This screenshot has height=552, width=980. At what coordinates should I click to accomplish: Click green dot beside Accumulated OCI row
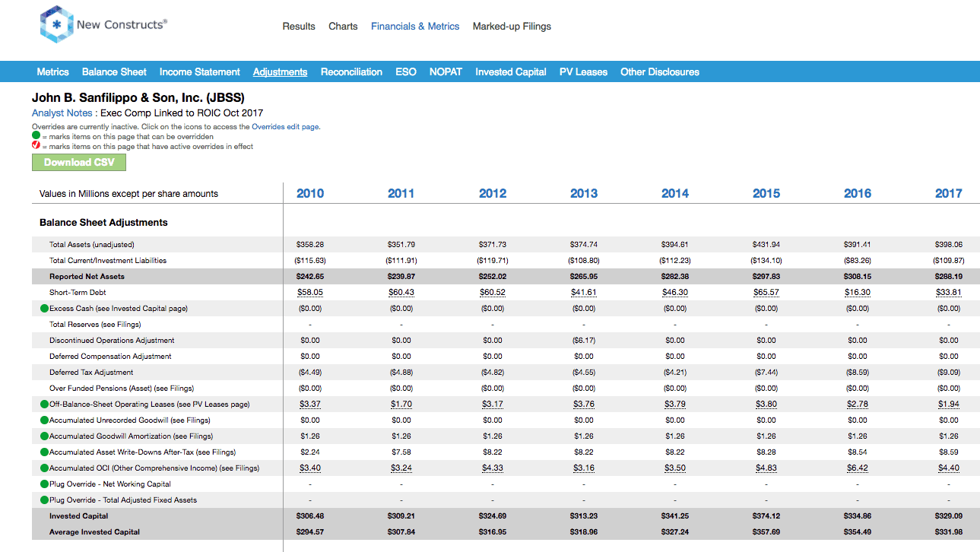point(44,468)
